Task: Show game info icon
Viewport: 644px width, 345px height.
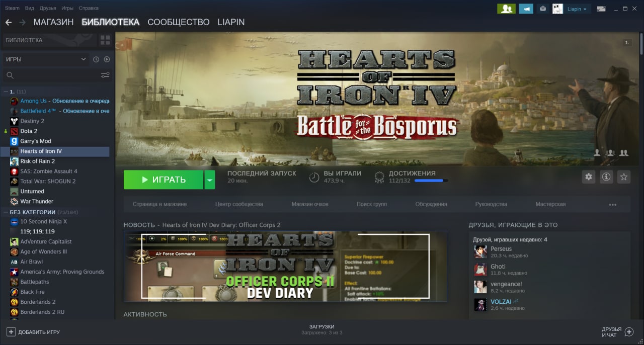Action: [x=606, y=177]
